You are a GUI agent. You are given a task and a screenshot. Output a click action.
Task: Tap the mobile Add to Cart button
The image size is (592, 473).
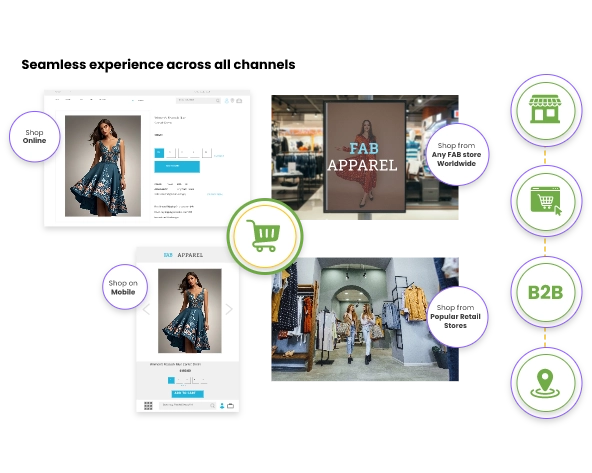[x=187, y=394]
